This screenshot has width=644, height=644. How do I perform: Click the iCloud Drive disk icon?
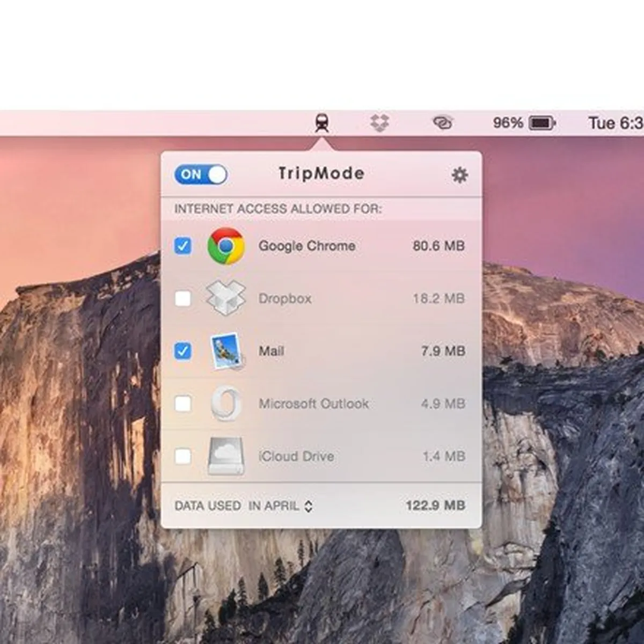point(226,456)
